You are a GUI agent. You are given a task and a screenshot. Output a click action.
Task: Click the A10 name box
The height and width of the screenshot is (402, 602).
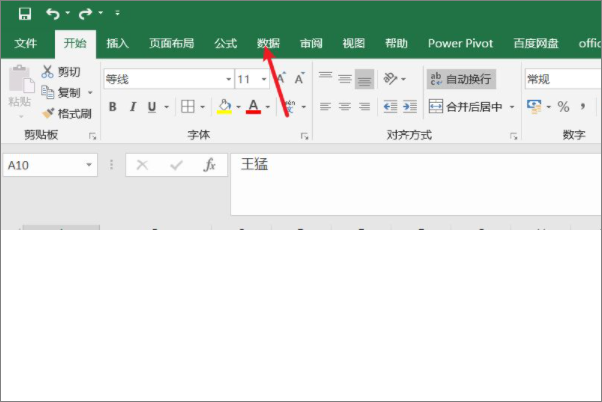pos(50,165)
